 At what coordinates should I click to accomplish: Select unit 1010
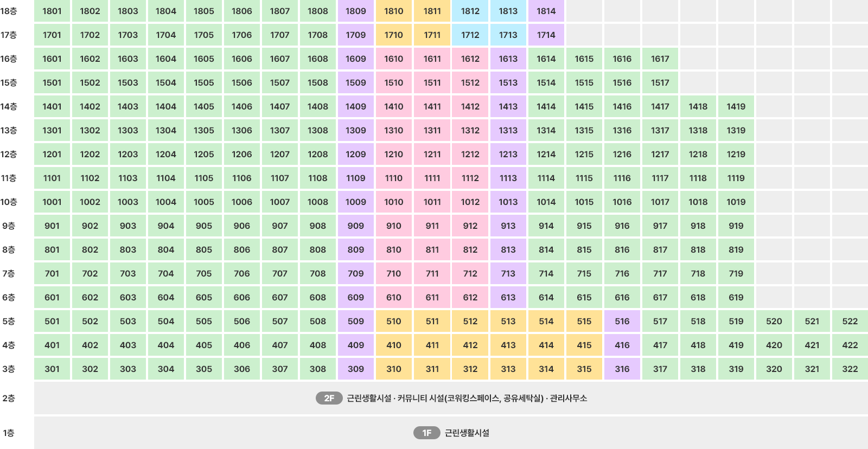point(394,202)
